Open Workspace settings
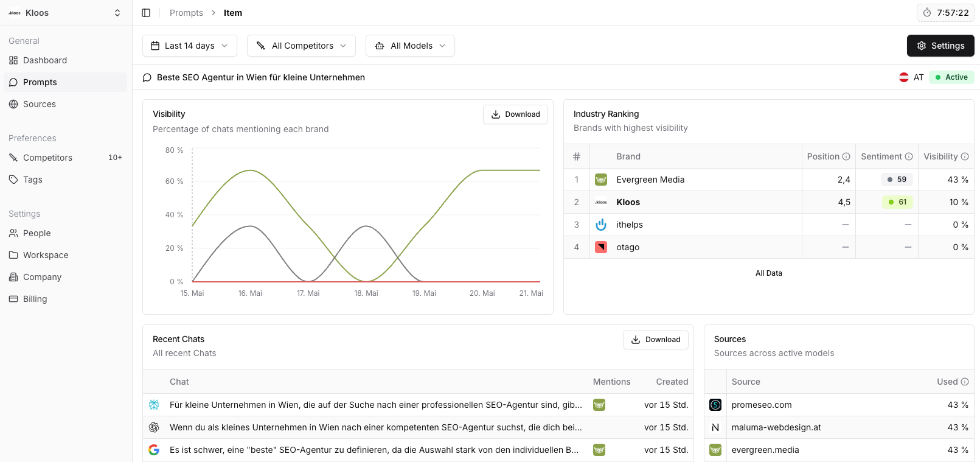 (66, 255)
